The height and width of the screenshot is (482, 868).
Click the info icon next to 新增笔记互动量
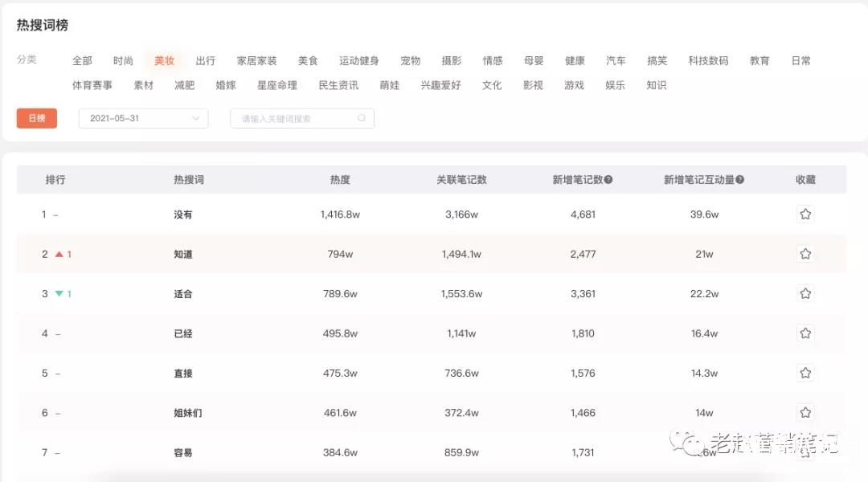[741, 179]
